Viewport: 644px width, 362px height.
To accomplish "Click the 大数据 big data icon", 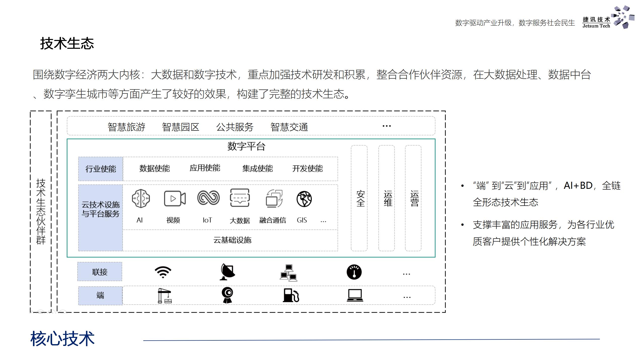I will click(240, 199).
